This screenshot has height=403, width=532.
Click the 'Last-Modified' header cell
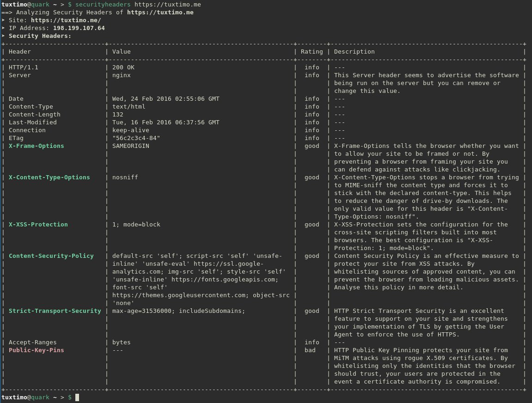[32, 122]
